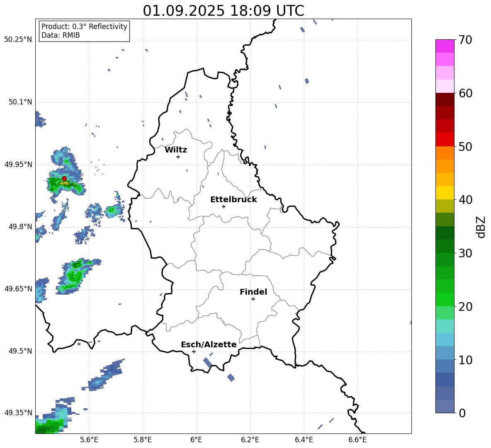Viewport: 491px width, 448px height.
Task: Click the green rain cell near 49.65°N
Action: (75, 276)
